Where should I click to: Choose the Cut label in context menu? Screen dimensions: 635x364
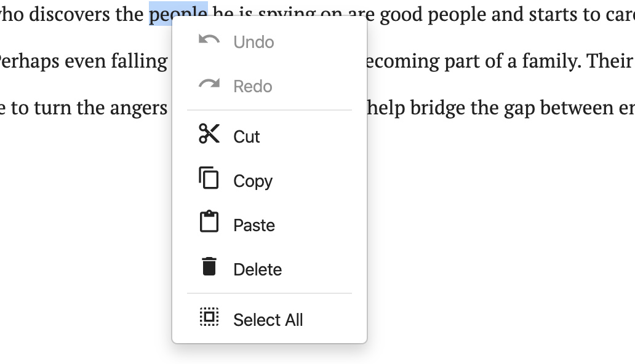tap(246, 137)
